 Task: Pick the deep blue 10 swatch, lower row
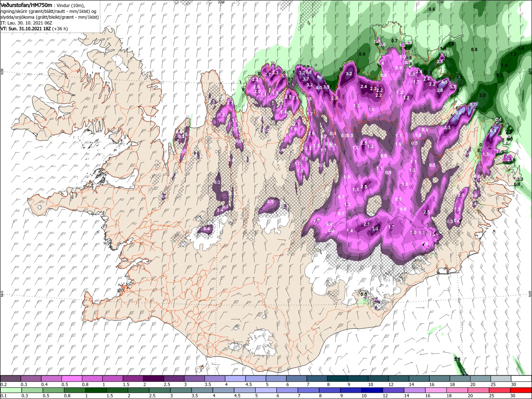tap(372, 390)
